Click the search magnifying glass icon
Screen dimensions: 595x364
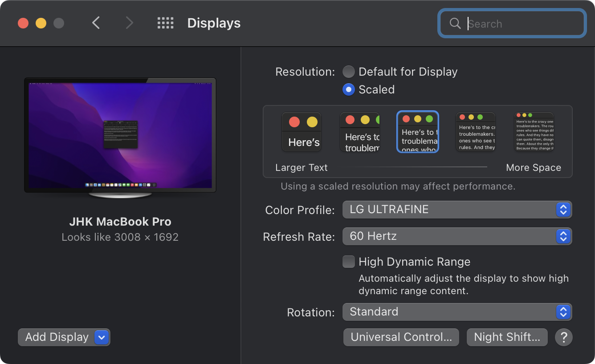point(455,24)
